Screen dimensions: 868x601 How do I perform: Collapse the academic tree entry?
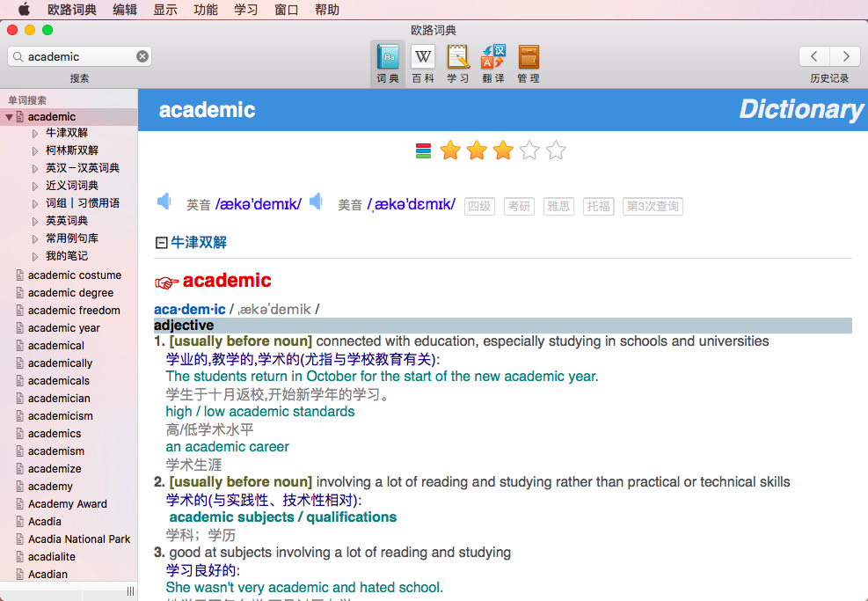click(x=9, y=117)
